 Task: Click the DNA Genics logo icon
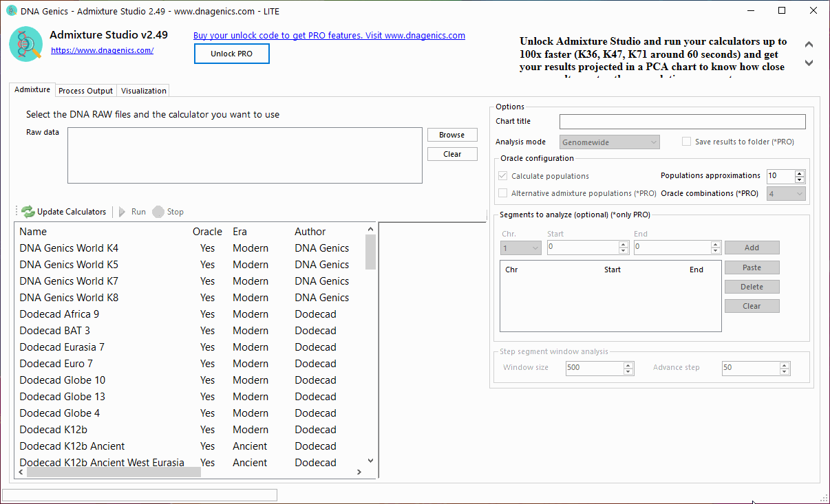tap(25, 43)
